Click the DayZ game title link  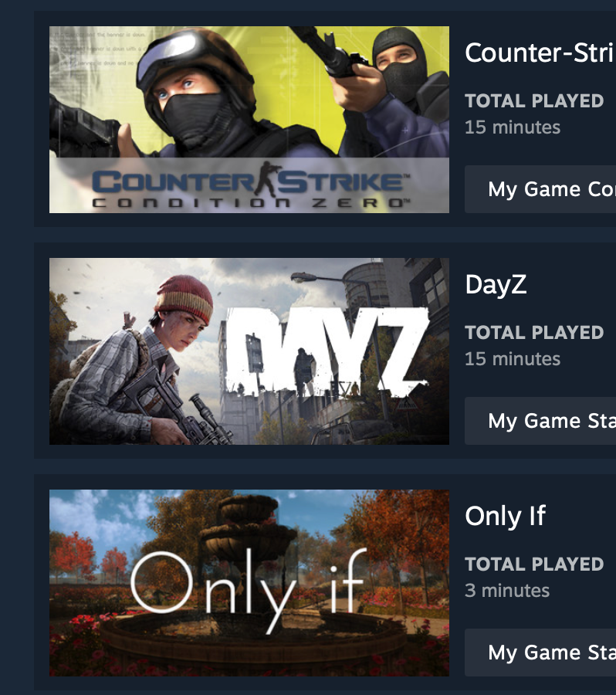tap(496, 284)
